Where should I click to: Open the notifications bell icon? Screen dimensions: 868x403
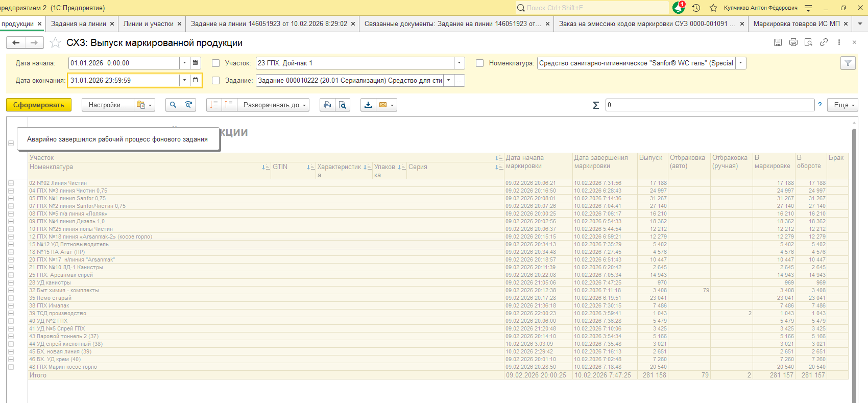pyautogui.click(x=679, y=8)
